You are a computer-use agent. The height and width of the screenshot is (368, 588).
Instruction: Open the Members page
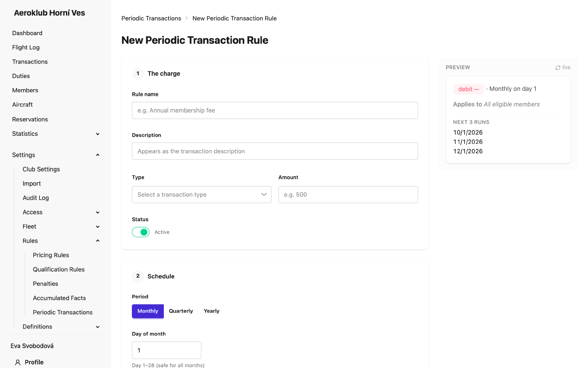25,90
